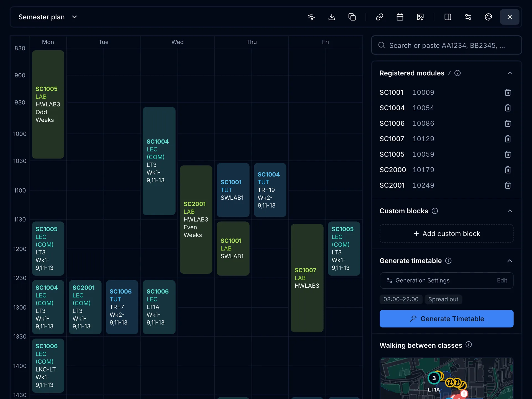Click index number 10249 for SC2001
The height and width of the screenshot is (399, 532).
click(x=423, y=185)
